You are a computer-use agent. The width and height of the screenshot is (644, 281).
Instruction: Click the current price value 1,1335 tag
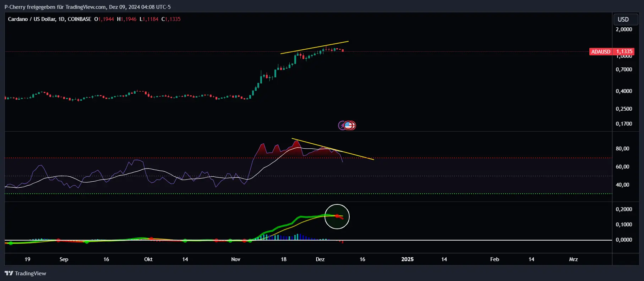pyautogui.click(x=624, y=52)
